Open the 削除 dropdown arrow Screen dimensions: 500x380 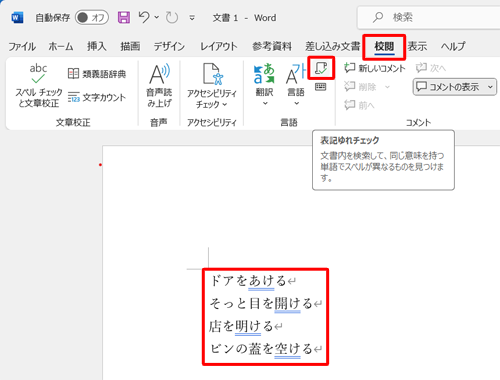(387, 87)
